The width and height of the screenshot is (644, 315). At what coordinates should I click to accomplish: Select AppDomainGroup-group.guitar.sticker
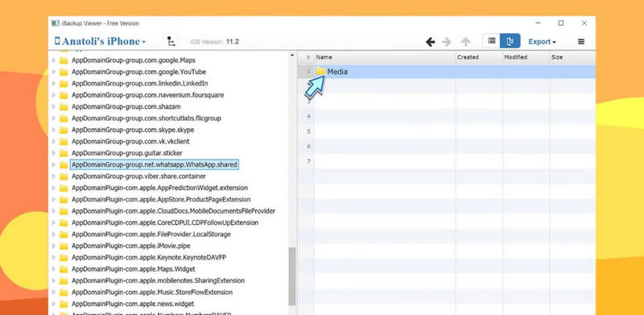tap(127, 153)
